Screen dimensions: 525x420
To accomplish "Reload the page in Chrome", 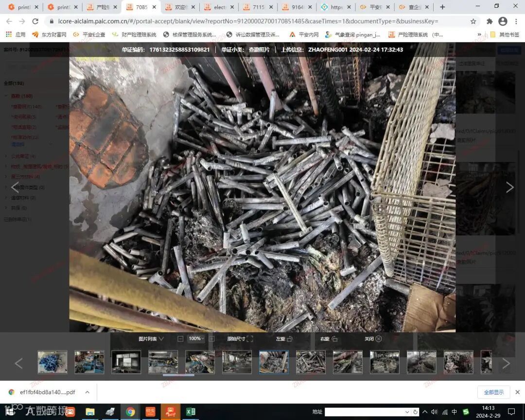I will point(35,21).
